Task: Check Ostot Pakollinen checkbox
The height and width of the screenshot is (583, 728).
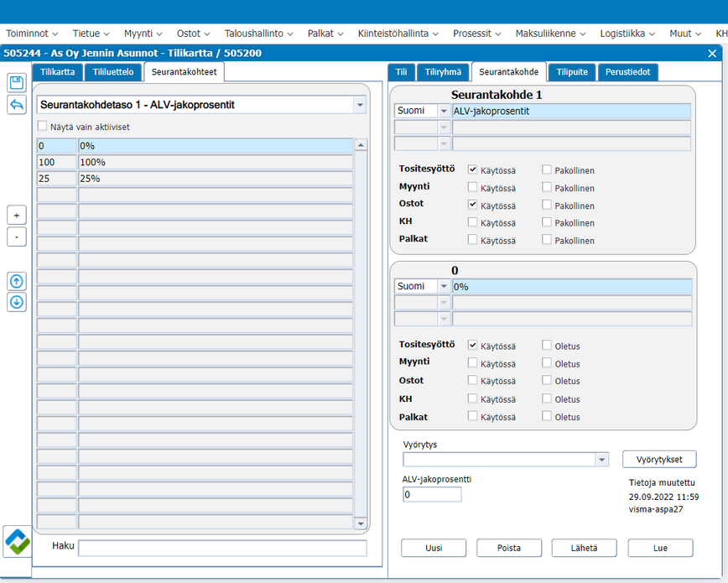Action: pos(547,206)
